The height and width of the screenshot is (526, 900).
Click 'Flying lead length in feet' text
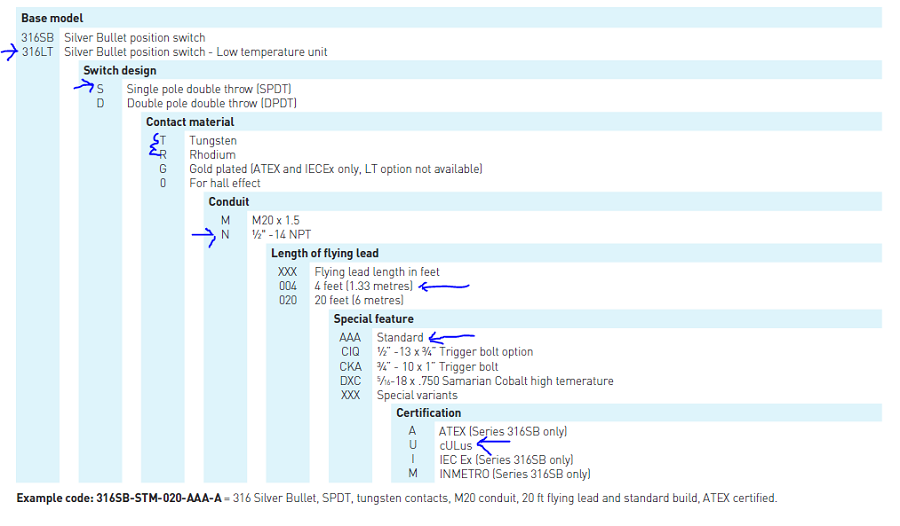coord(377,272)
